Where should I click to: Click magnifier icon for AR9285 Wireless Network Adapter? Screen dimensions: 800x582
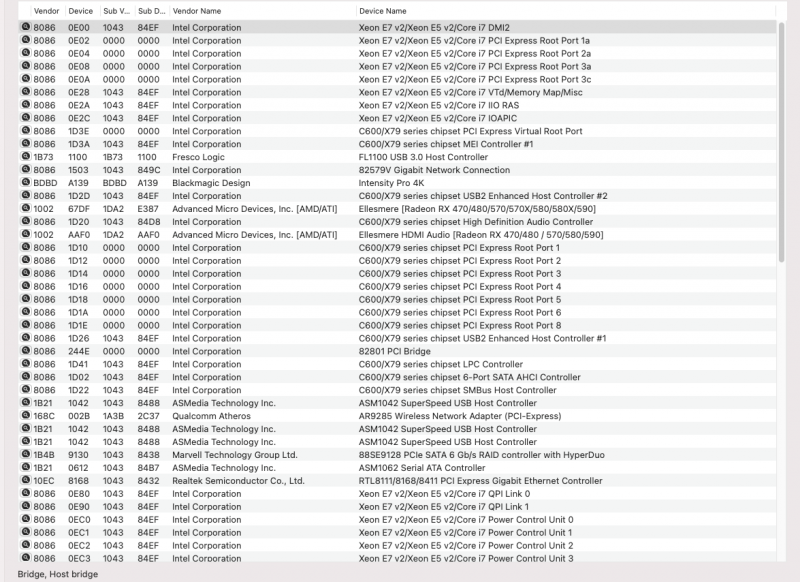[x=26, y=416]
